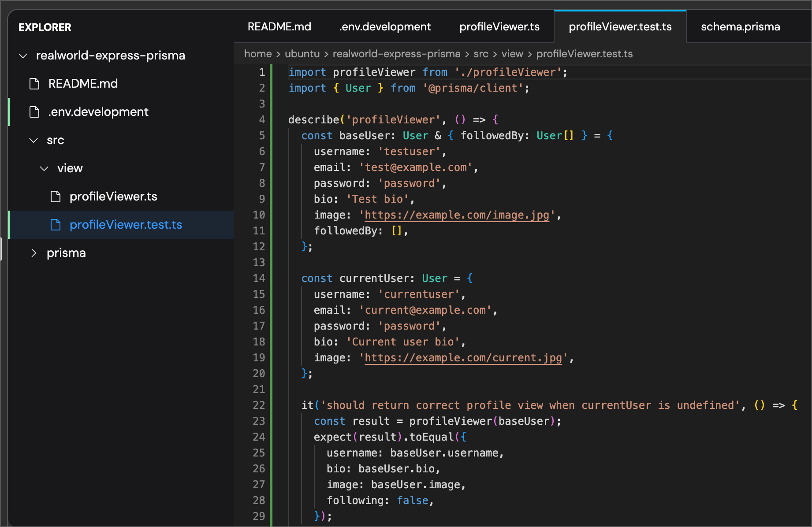812x527 pixels.
Task: Click the 'currentuser' string on line 15
Action: 419,294
